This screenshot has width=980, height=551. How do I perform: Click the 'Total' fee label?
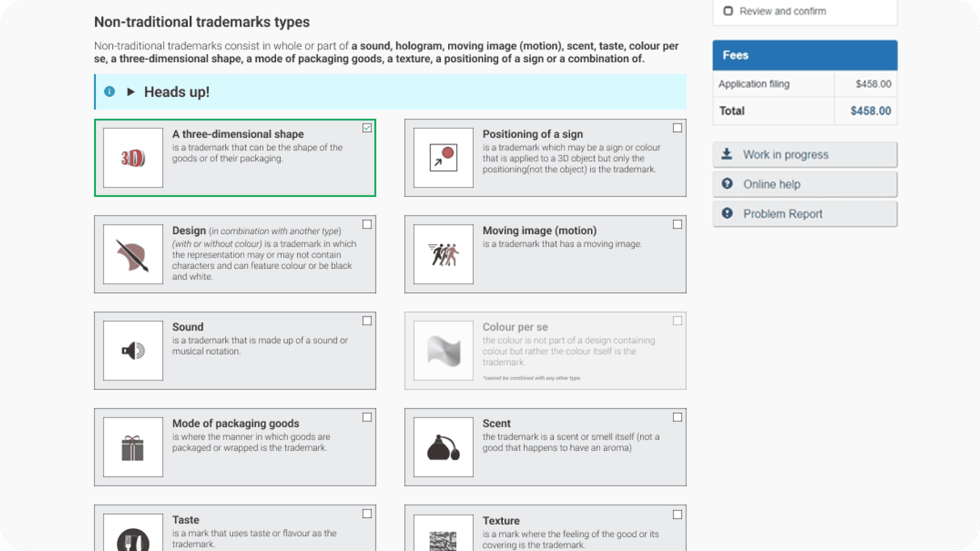(x=731, y=111)
